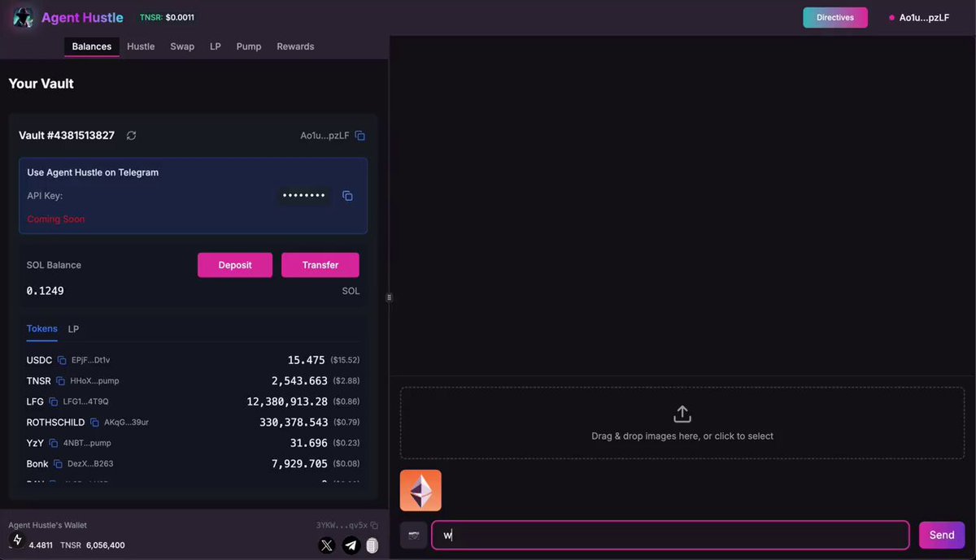
Task: Click the camera image attach icon
Action: [414, 535]
